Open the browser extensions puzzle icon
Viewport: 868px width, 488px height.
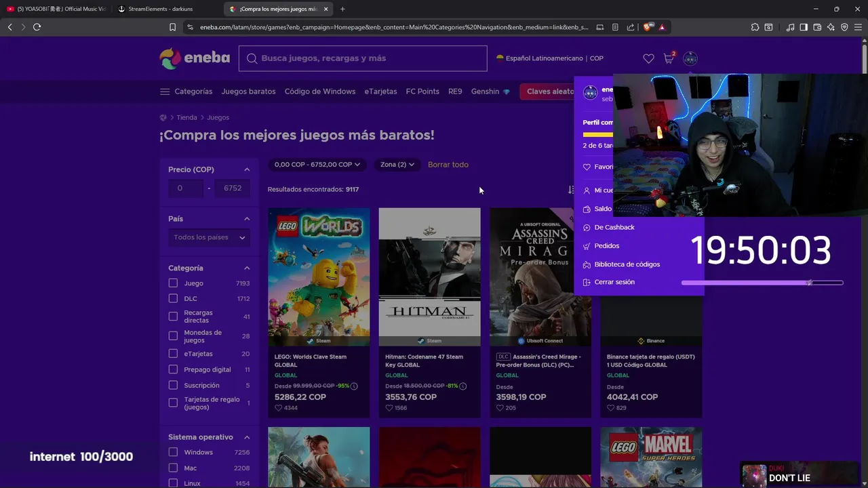[755, 27]
